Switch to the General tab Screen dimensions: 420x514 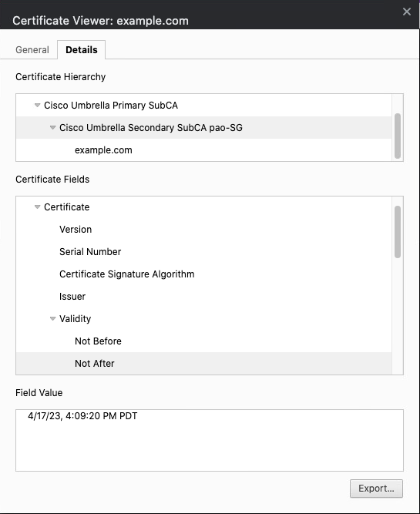tap(32, 50)
